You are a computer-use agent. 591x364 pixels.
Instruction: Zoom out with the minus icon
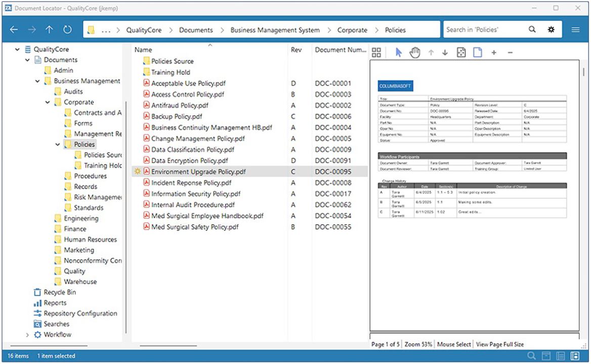[510, 53]
